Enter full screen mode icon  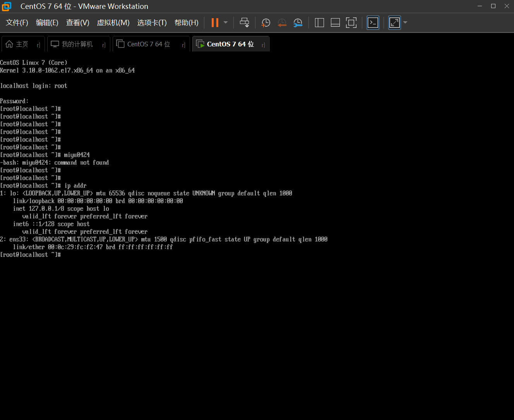click(x=351, y=23)
